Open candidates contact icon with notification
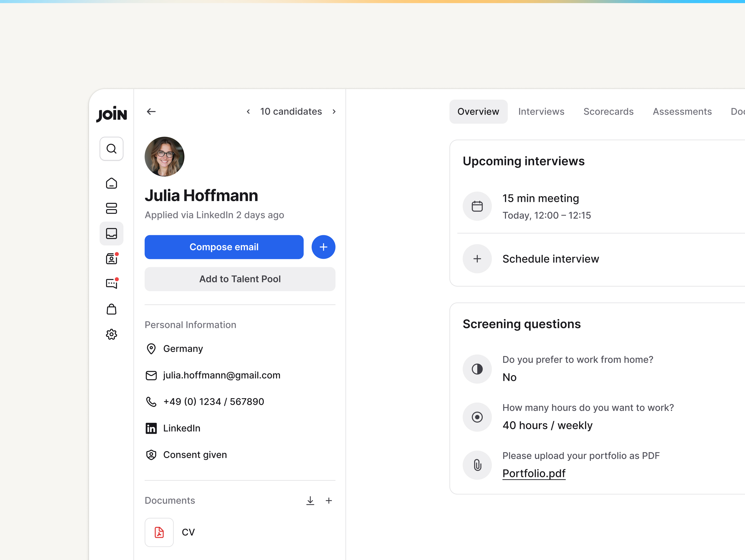745x560 pixels. pos(111,259)
